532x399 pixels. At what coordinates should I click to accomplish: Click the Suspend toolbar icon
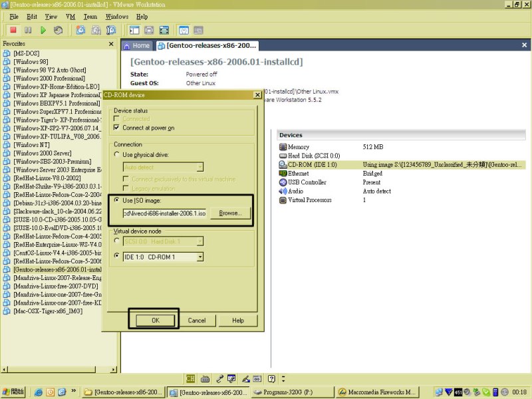pos(28,30)
